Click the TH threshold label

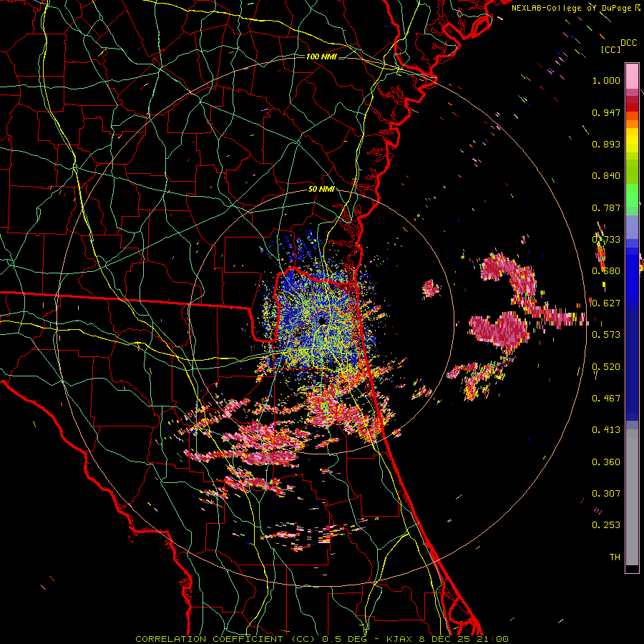615,557
